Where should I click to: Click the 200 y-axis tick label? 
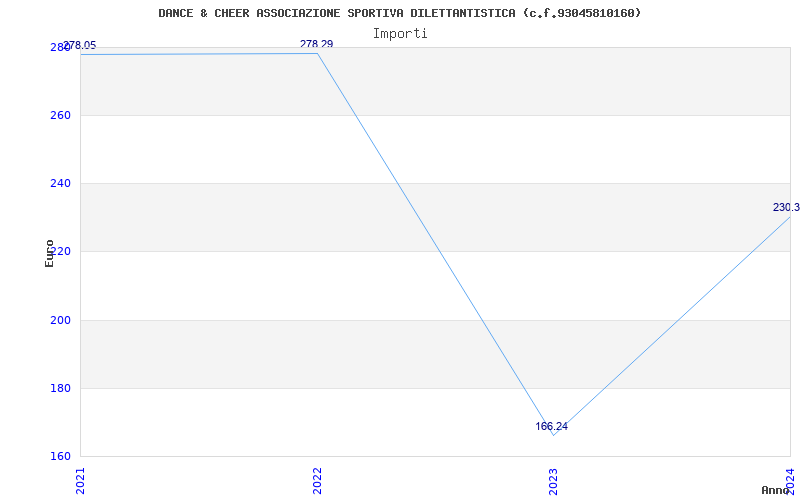[x=60, y=320]
